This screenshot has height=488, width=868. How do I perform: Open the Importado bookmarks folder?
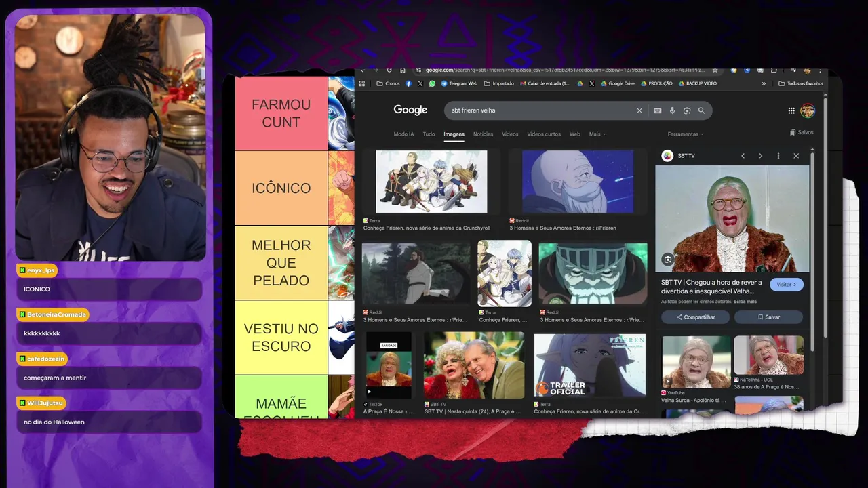(499, 83)
